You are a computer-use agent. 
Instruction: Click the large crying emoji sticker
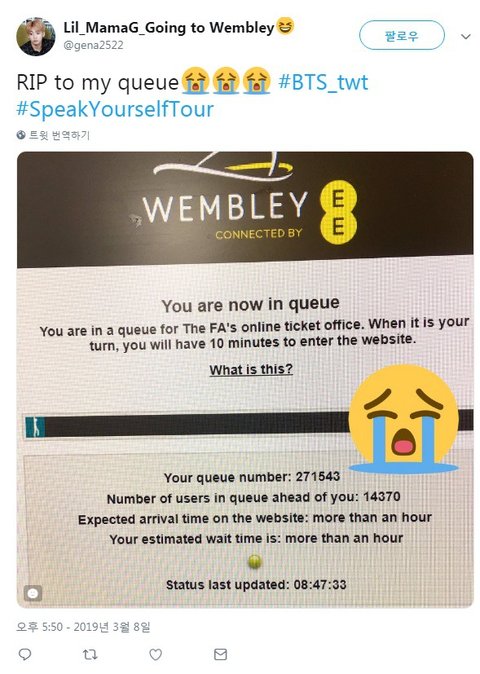pos(404,419)
